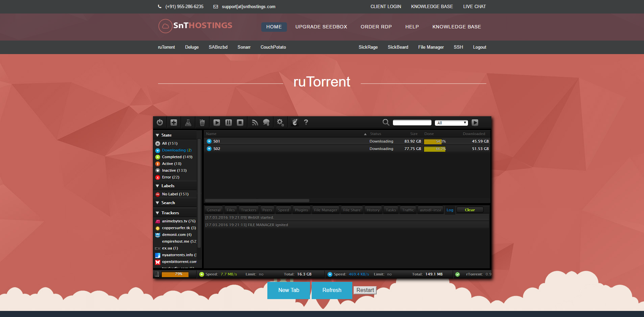Select the No Label (151) filter
The height and width of the screenshot is (317, 644).
[175, 194]
